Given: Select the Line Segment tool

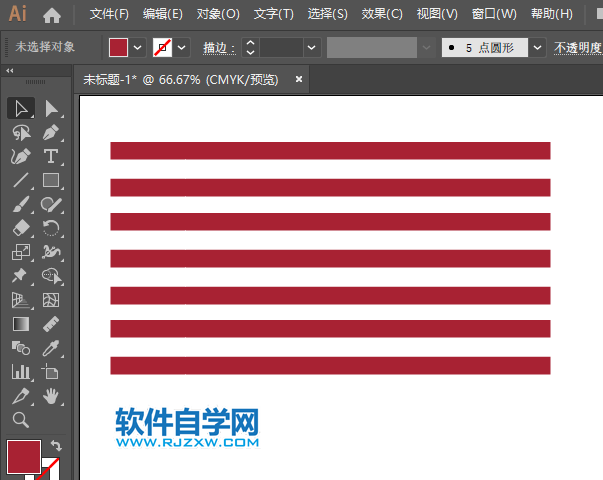Looking at the screenshot, I should click(x=21, y=180).
